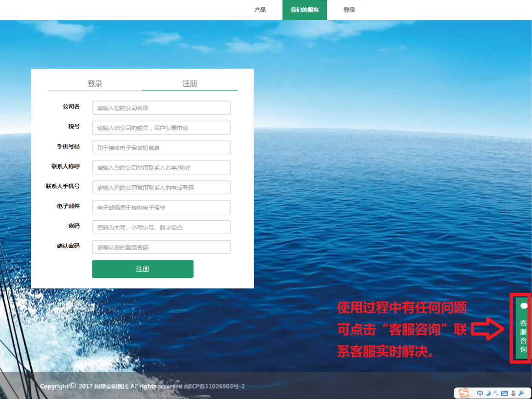Open 客服咨询 customer service panel
532x399 pixels.
click(523, 336)
